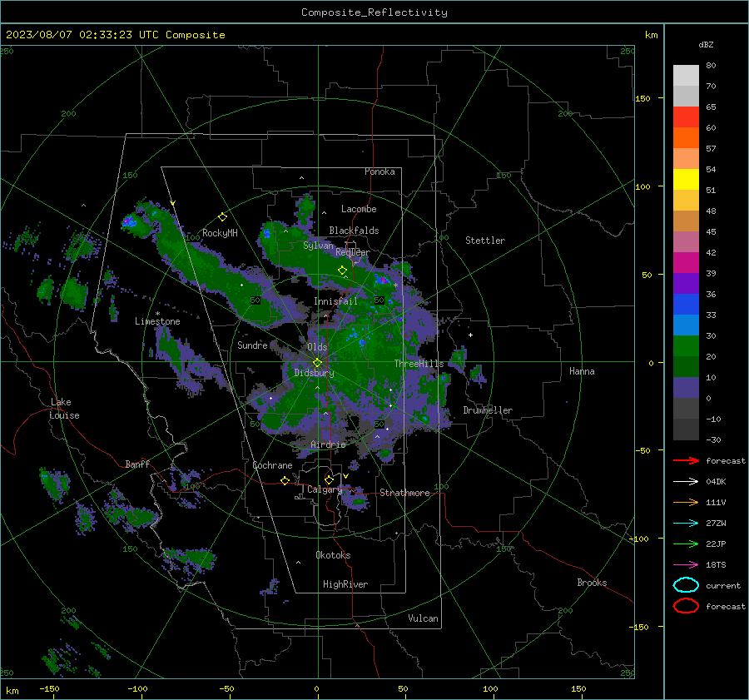Click the 'Olds' map label
Screen dimensions: 749x700
pos(317,347)
